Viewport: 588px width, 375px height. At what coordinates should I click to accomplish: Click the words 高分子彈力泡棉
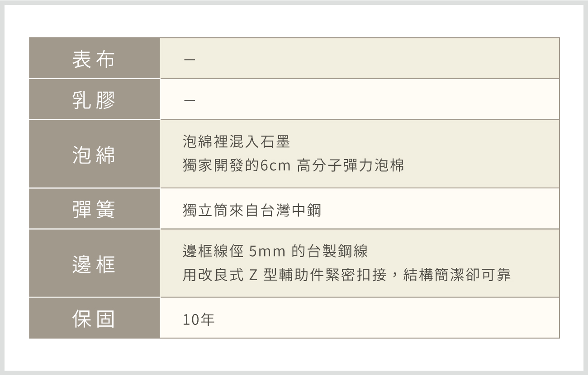pos(351,166)
